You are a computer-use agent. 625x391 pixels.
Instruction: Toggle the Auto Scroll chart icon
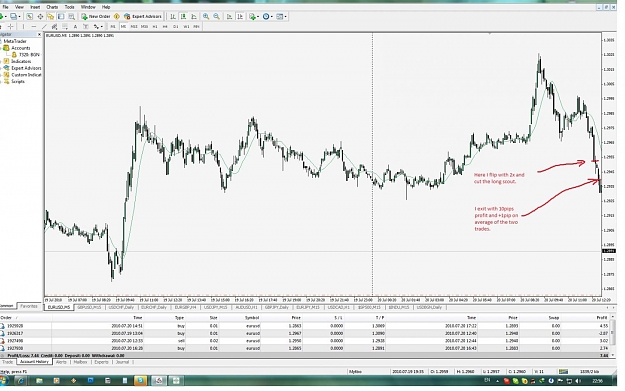(x=230, y=16)
